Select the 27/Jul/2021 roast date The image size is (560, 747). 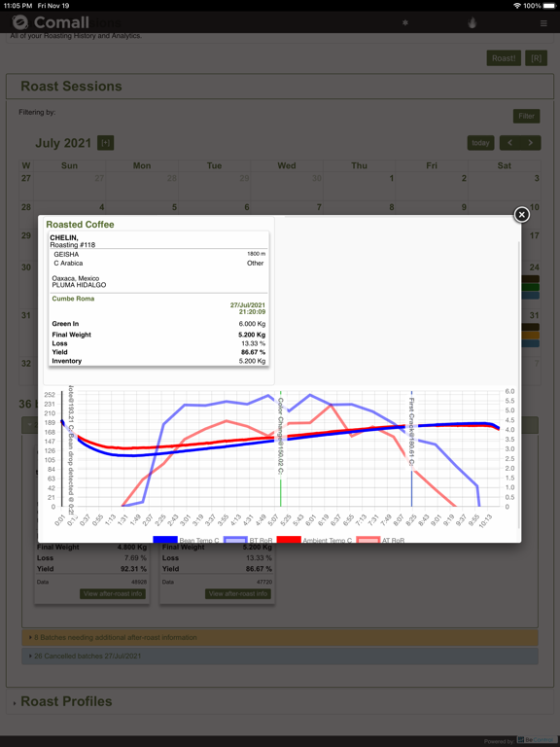(248, 304)
